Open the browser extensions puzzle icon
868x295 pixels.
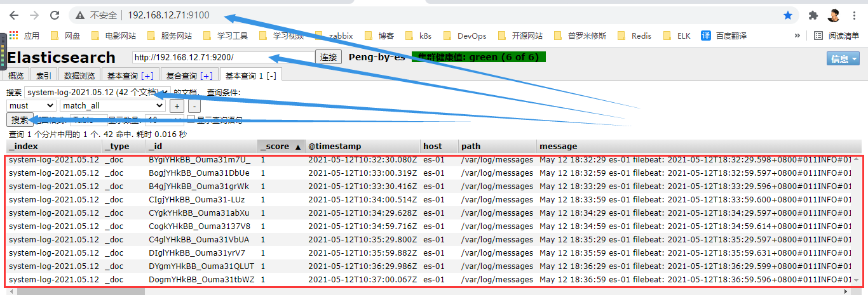(x=813, y=15)
